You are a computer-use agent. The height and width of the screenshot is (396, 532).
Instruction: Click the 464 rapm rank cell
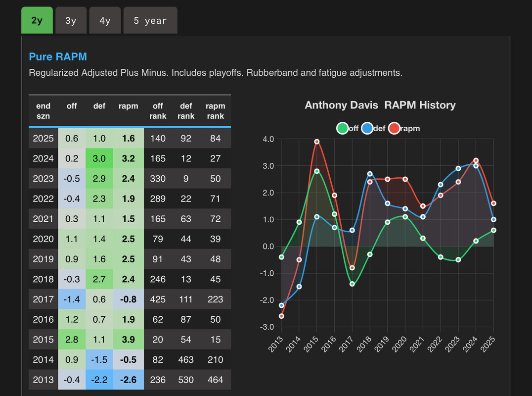pyautogui.click(x=215, y=379)
